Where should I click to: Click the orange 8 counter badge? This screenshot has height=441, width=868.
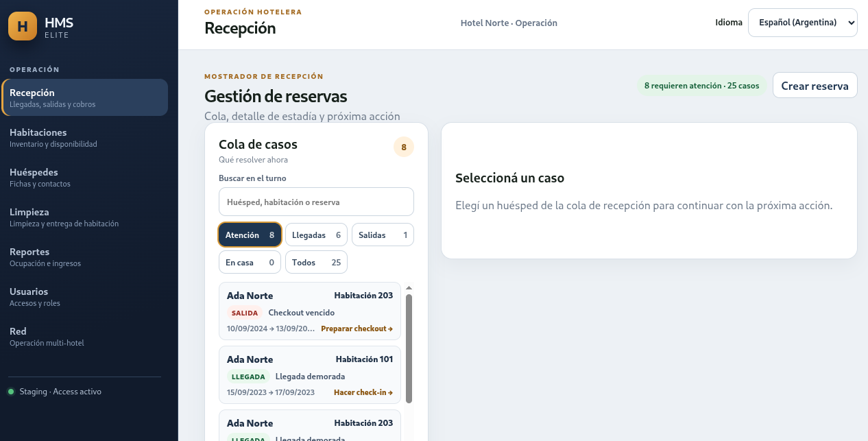404,147
